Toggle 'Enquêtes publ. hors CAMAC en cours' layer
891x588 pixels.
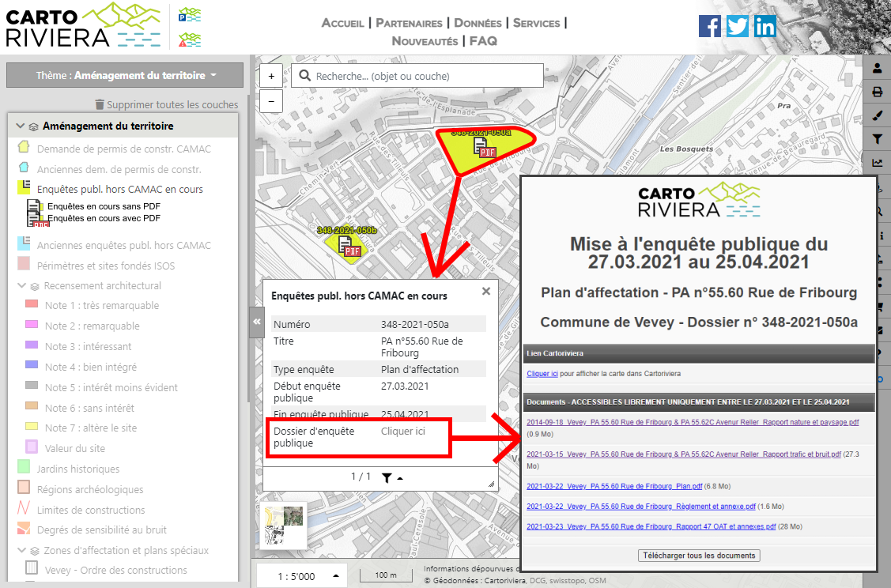119,190
